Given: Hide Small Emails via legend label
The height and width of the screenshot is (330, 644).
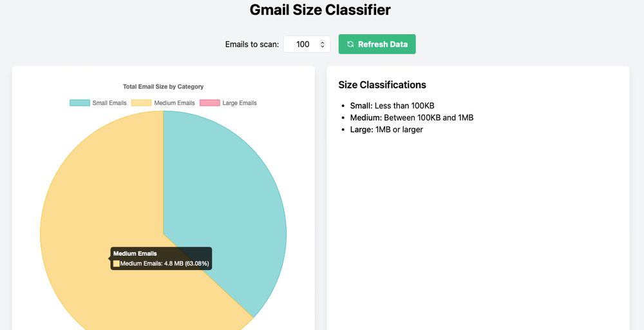Looking at the screenshot, I should click(109, 102).
